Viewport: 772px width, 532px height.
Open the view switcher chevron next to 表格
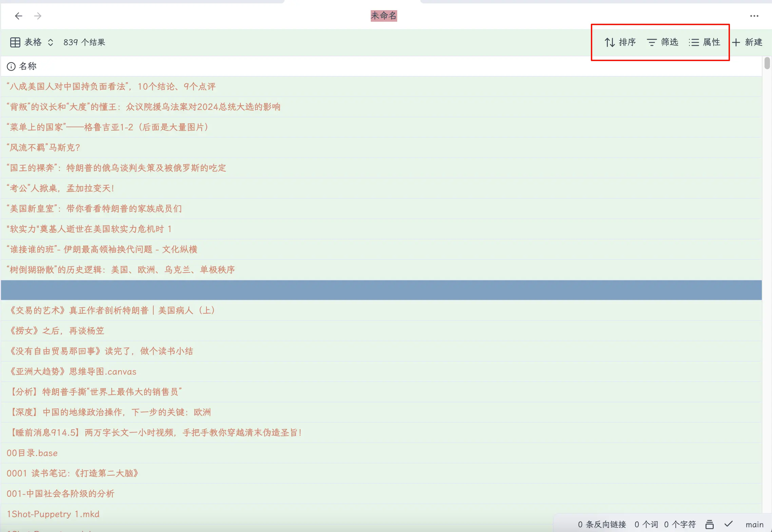coord(50,42)
